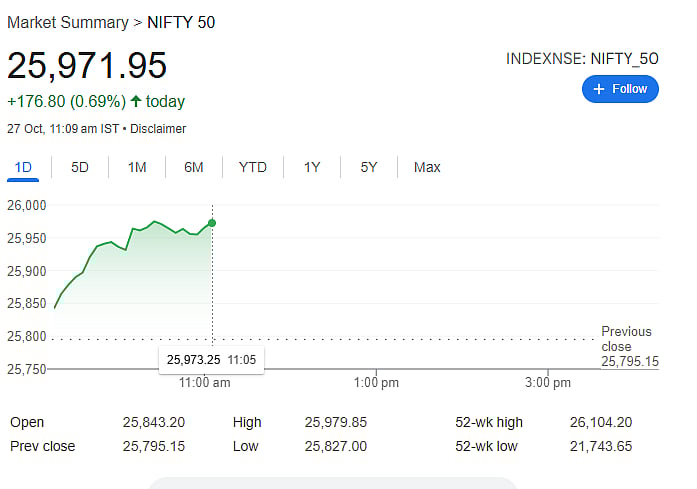Screen dimensions: 697x489
Task: Select the Max time range tab
Action: pyautogui.click(x=427, y=167)
